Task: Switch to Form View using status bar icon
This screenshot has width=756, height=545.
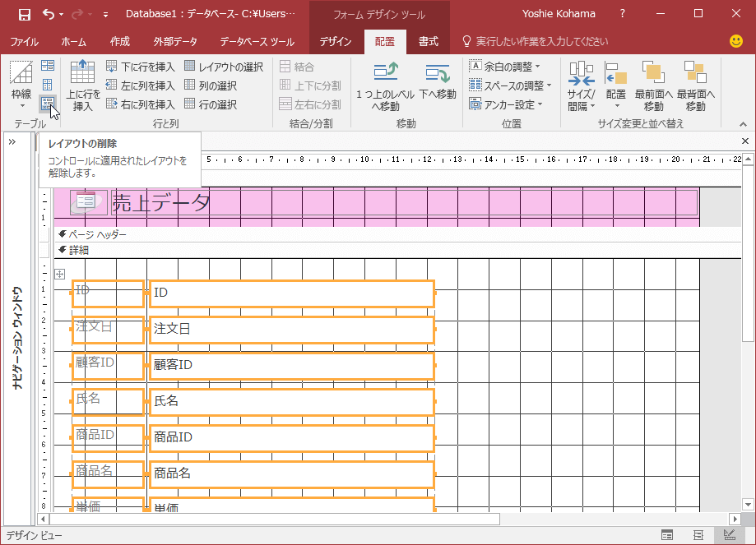Action: pos(666,534)
